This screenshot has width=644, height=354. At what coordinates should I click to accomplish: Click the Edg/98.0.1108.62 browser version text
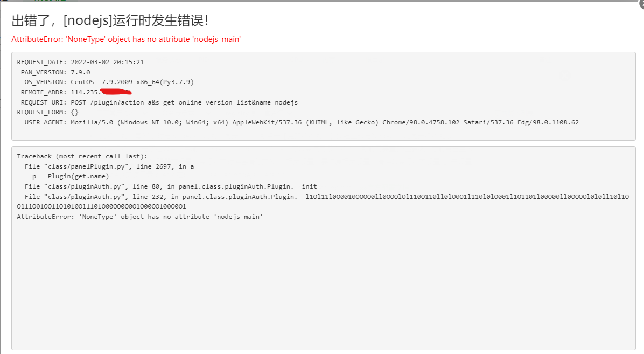click(x=548, y=122)
